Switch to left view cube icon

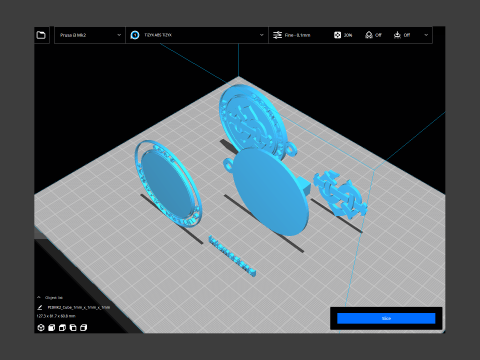point(73,328)
